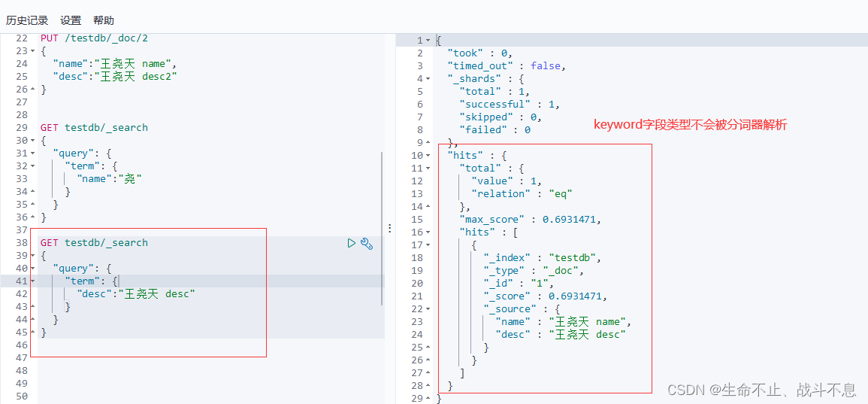Fold the "hits" array at line 16

tap(428, 232)
